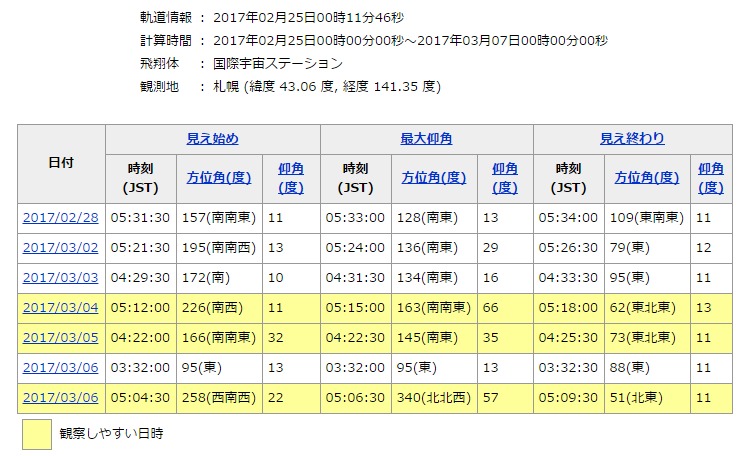This screenshot has width=742, height=456.
Task: Click the yellow 観察しやすい日時 legend box
Action: (x=36, y=433)
